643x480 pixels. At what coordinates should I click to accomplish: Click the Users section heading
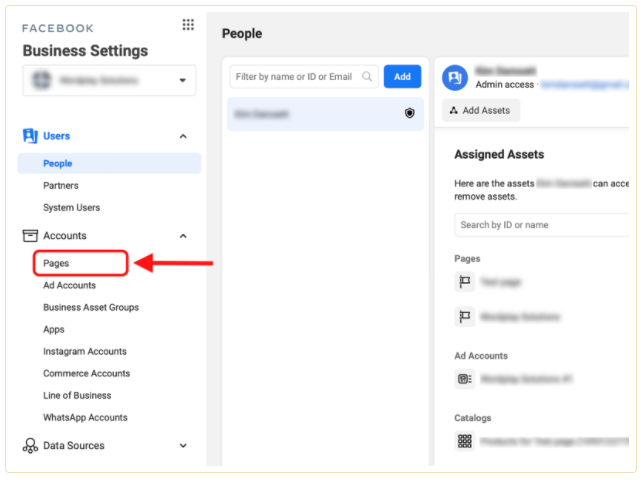pyautogui.click(x=57, y=136)
